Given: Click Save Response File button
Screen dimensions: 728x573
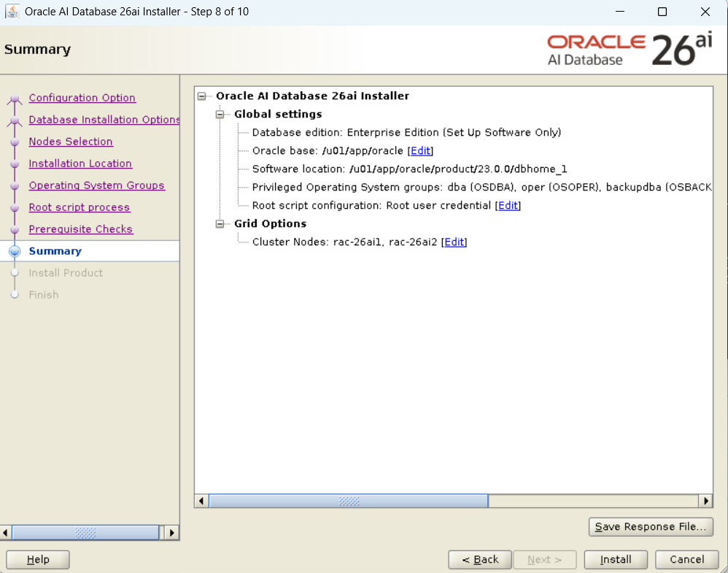Looking at the screenshot, I should coord(650,526).
